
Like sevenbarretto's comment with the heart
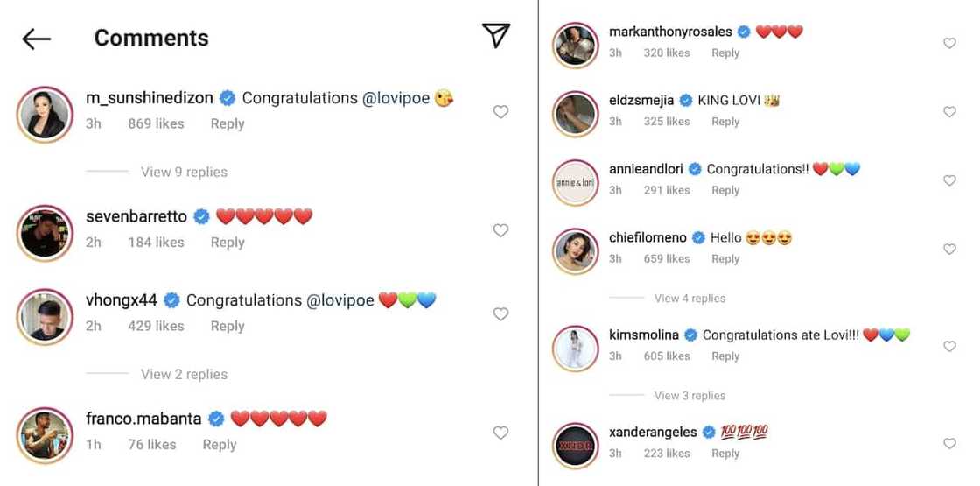point(500,230)
